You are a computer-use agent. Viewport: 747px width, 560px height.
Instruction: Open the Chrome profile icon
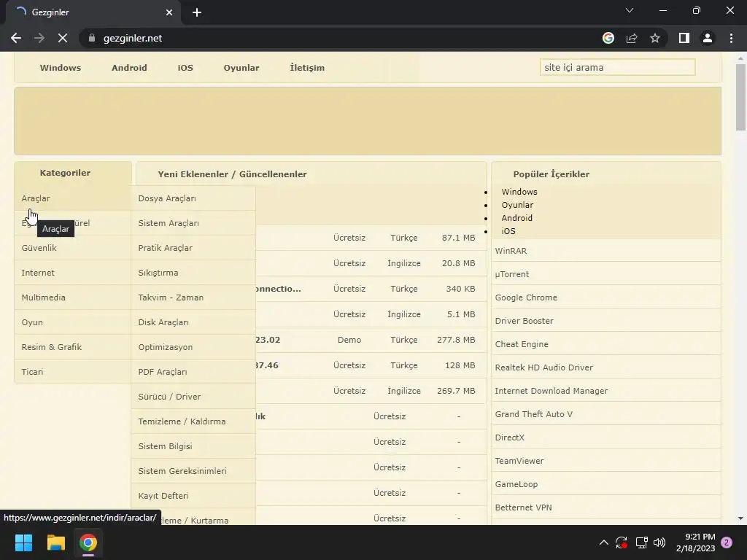pyautogui.click(x=708, y=38)
